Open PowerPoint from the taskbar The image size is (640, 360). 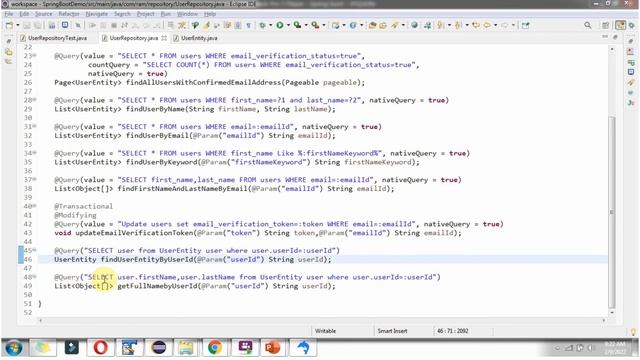[273, 348]
